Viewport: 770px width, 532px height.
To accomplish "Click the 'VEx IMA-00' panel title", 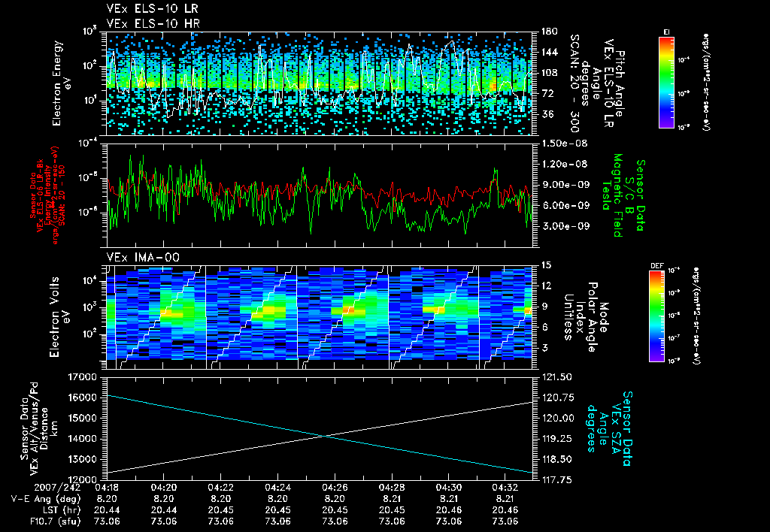I will (143, 258).
